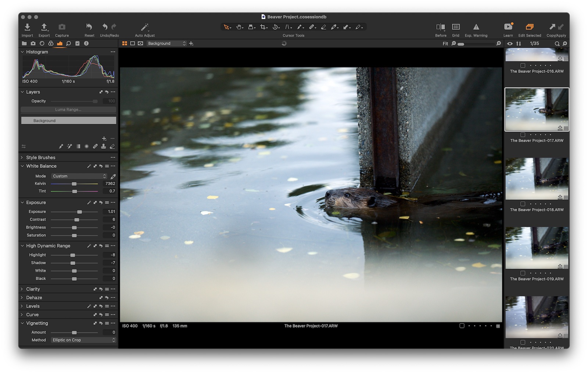The height and width of the screenshot is (373, 588).
Task: Open the White Balance Mode dropdown
Action: coord(79,176)
